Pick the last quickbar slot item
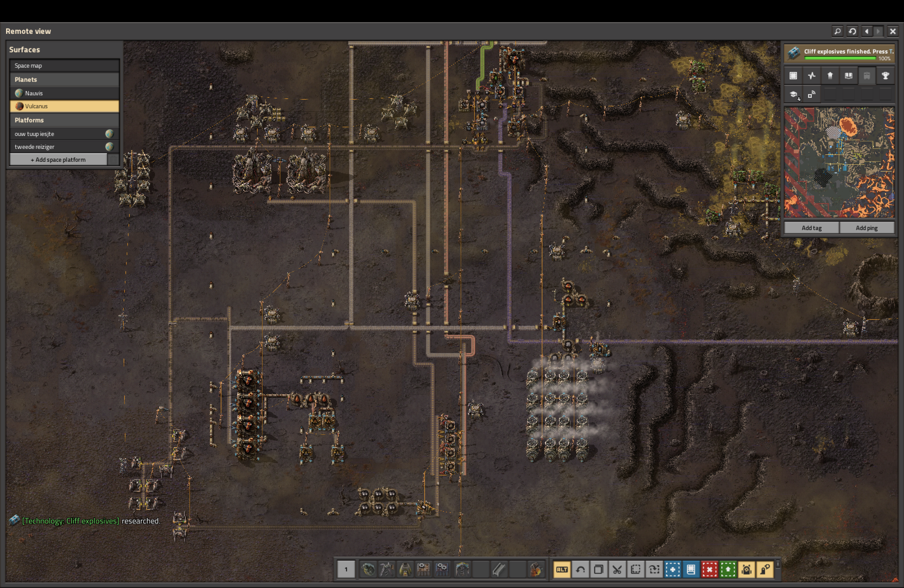This screenshot has width=904, height=588. pos(536,569)
